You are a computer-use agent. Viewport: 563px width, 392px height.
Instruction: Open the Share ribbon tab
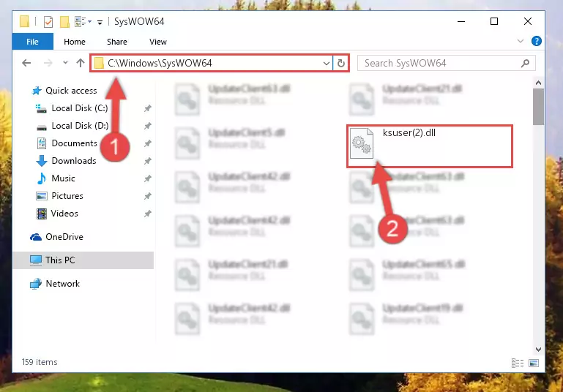tap(117, 42)
